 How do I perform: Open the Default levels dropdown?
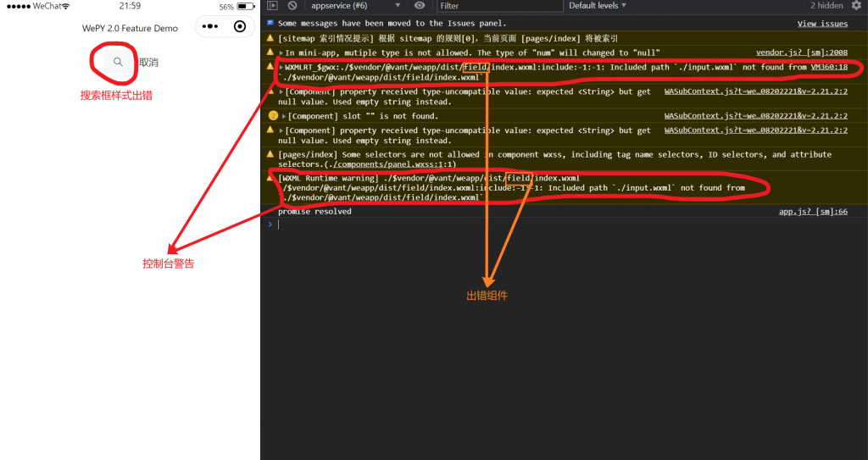[x=598, y=6]
